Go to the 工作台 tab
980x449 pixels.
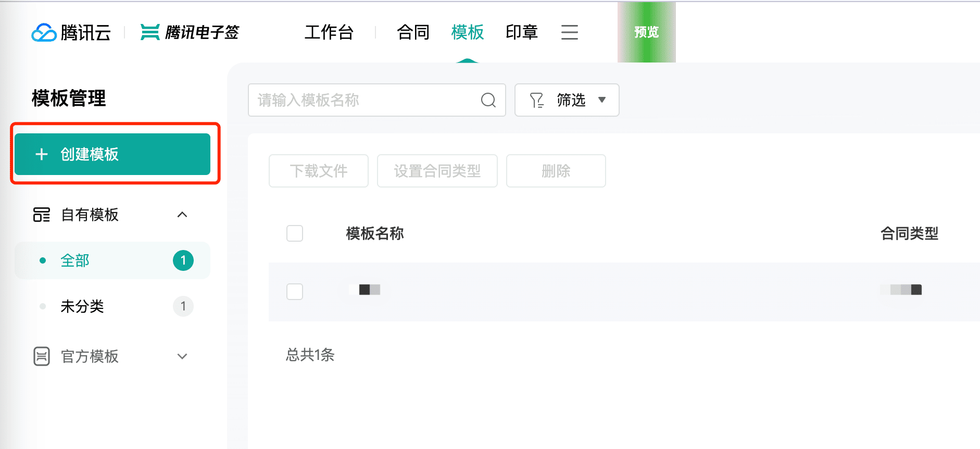329,32
